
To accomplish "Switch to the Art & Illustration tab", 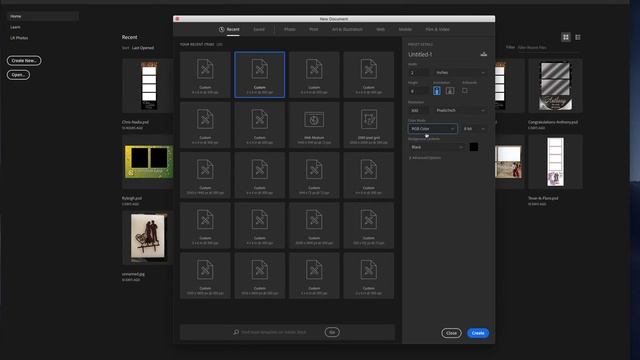I will click(347, 29).
